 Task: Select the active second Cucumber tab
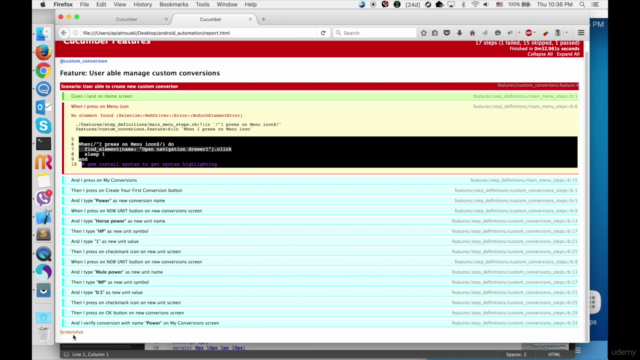[x=211, y=19]
